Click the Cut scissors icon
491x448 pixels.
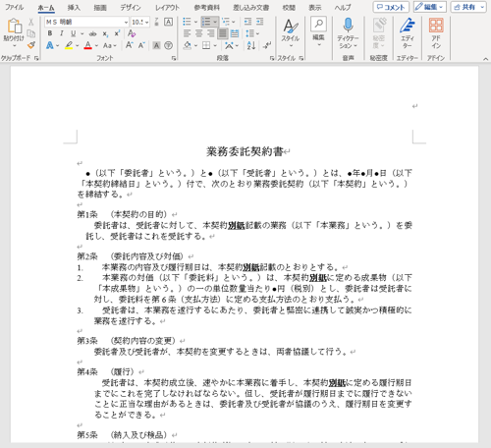click(30, 22)
